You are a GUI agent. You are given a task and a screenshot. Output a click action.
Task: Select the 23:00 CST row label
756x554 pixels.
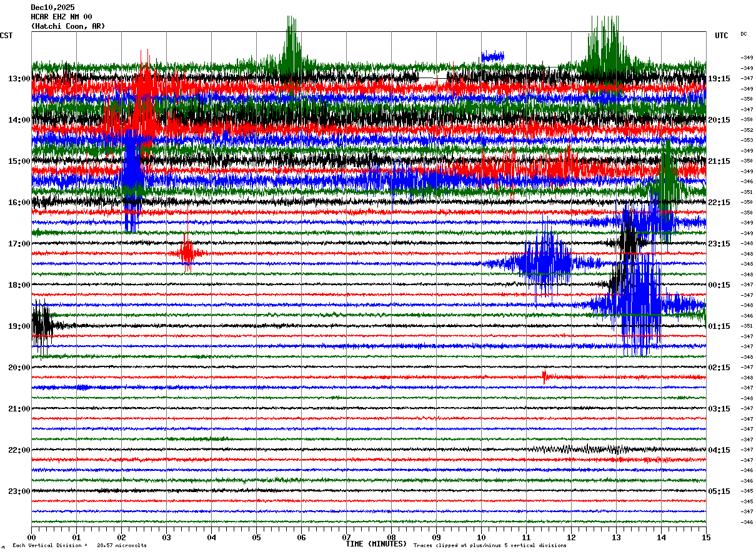19,491
